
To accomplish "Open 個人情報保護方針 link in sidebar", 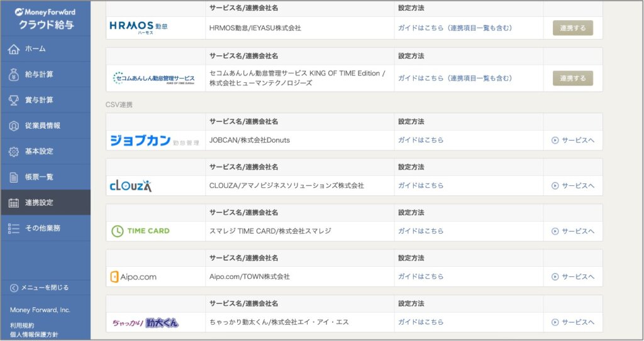I will tap(34, 335).
